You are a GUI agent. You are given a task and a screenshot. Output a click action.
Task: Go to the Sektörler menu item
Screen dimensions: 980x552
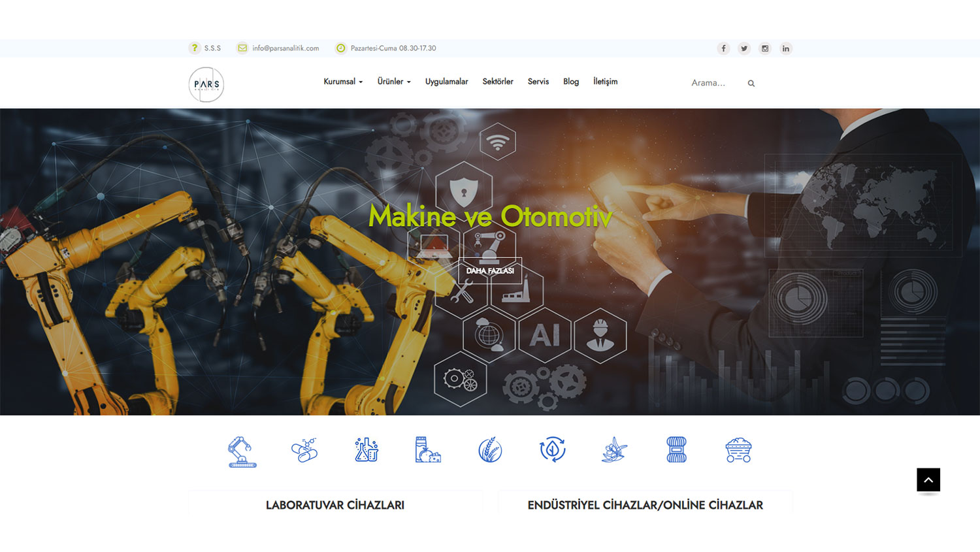[498, 82]
